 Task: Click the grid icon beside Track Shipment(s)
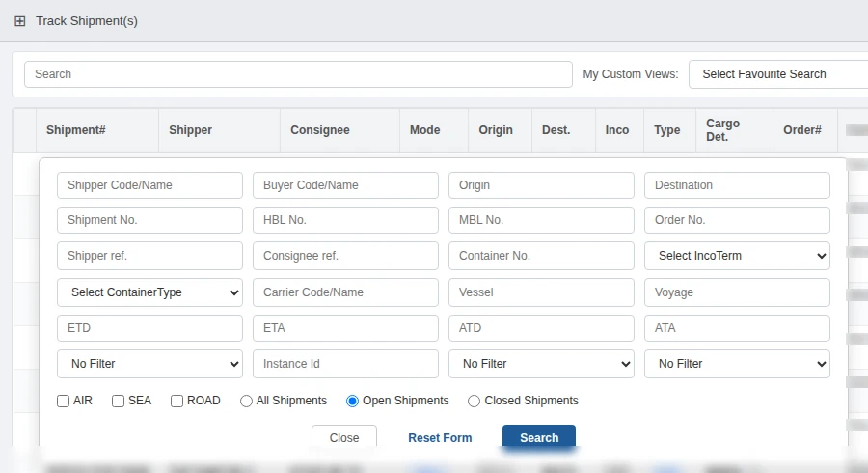click(20, 21)
